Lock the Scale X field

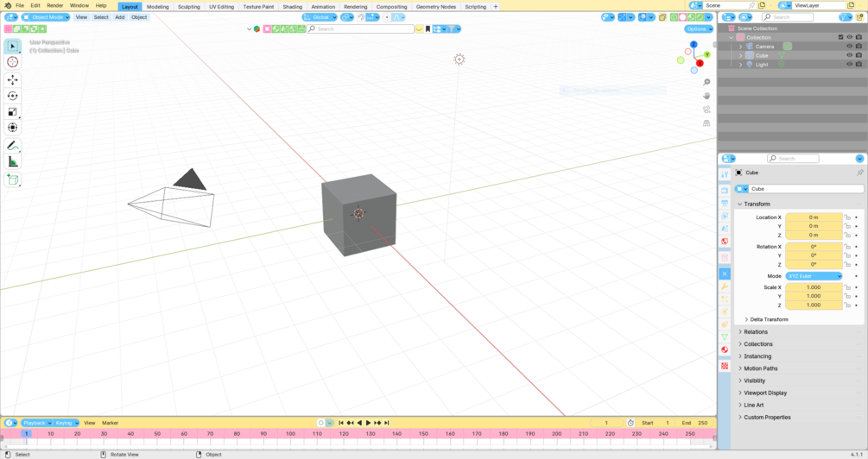coord(847,287)
